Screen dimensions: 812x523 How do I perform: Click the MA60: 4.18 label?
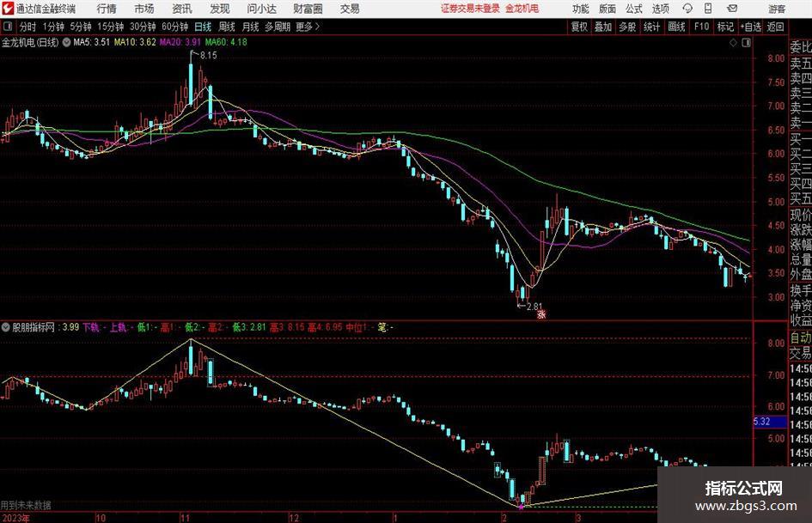pyautogui.click(x=226, y=42)
